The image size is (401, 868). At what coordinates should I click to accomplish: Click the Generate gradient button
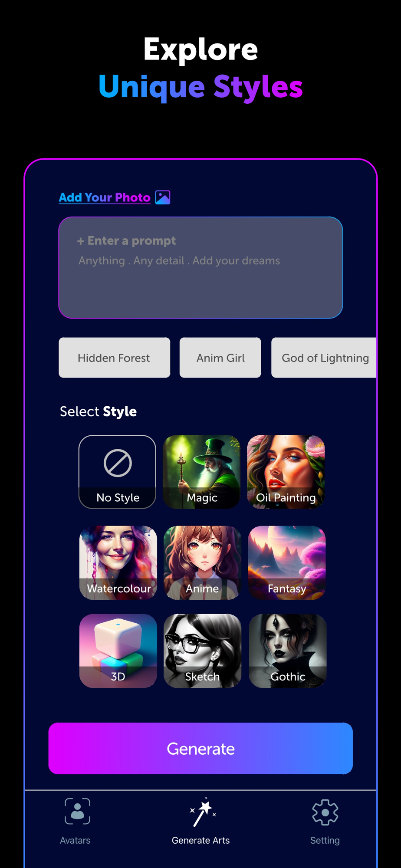tap(200, 749)
